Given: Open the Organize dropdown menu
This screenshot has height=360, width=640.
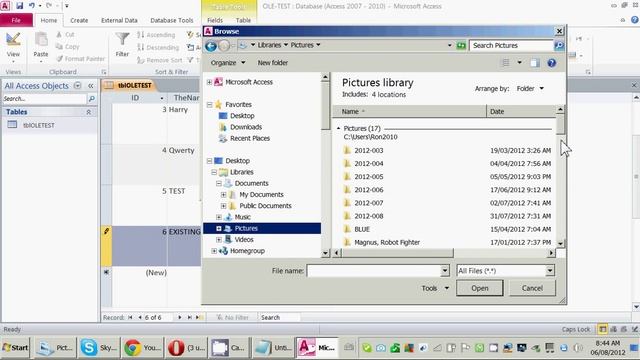Looking at the screenshot, I should pos(228,63).
